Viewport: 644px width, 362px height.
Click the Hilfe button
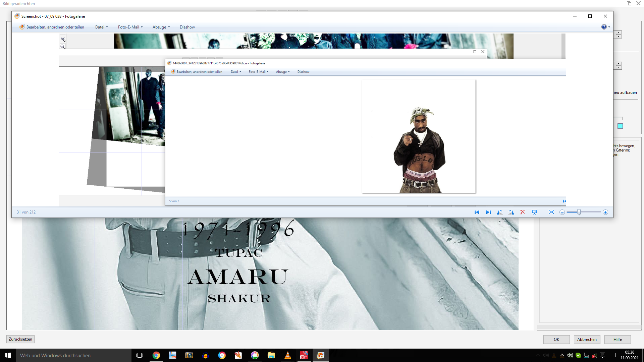618,340
